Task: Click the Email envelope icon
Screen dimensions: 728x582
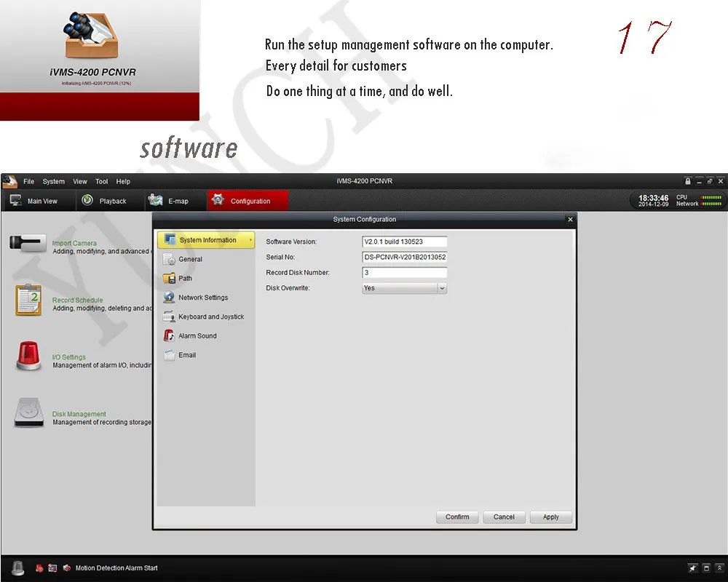Action: [x=169, y=355]
